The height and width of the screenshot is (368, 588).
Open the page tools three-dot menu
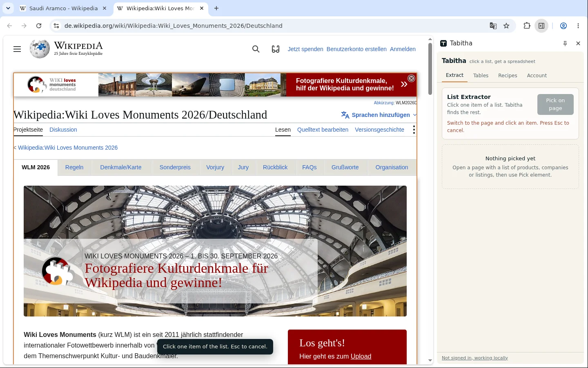(x=414, y=130)
